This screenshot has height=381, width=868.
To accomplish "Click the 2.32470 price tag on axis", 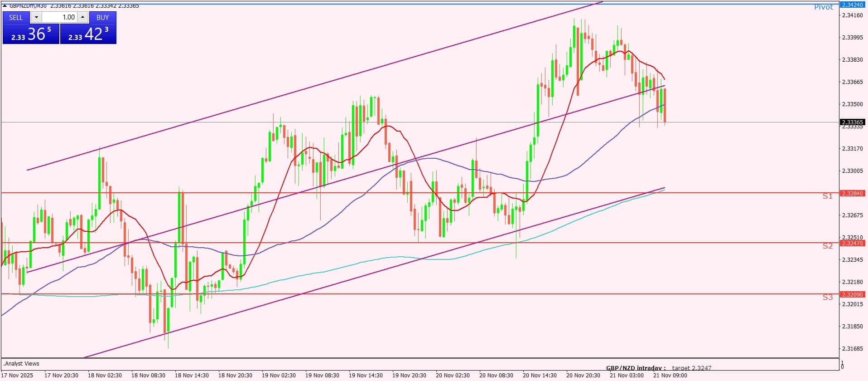I will [x=852, y=244].
